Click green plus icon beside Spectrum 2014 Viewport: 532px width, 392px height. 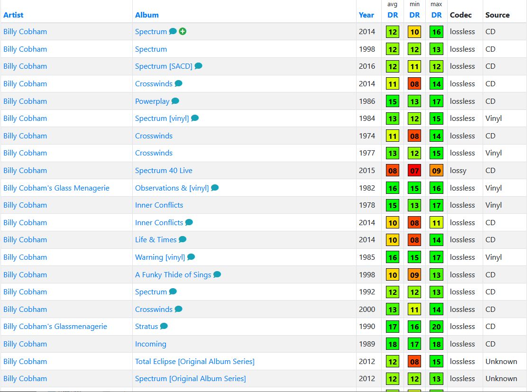coord(183,32)
